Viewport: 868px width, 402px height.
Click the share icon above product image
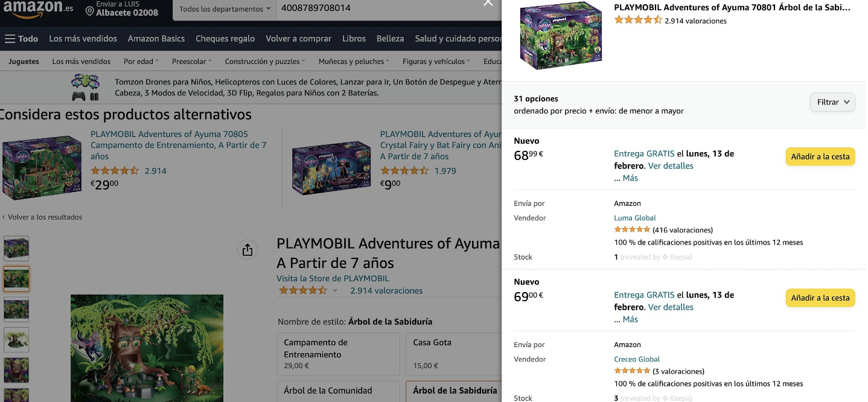pyautogui.click(x=247, y=250)
